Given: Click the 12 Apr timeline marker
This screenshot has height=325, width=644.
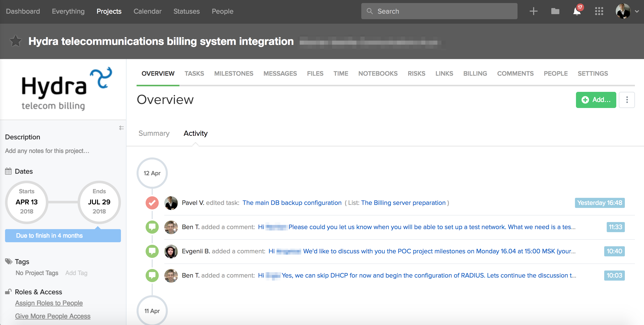Looking at the screenshot, I should 152,173.
